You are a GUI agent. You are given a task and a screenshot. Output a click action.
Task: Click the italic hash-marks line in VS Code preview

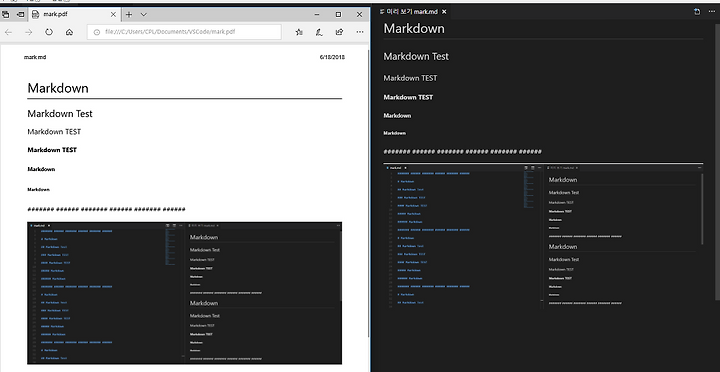coord(462,152)
